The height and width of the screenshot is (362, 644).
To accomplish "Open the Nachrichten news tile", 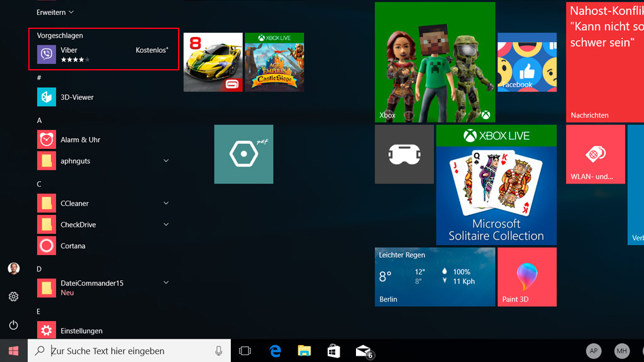I will [605, 62].
